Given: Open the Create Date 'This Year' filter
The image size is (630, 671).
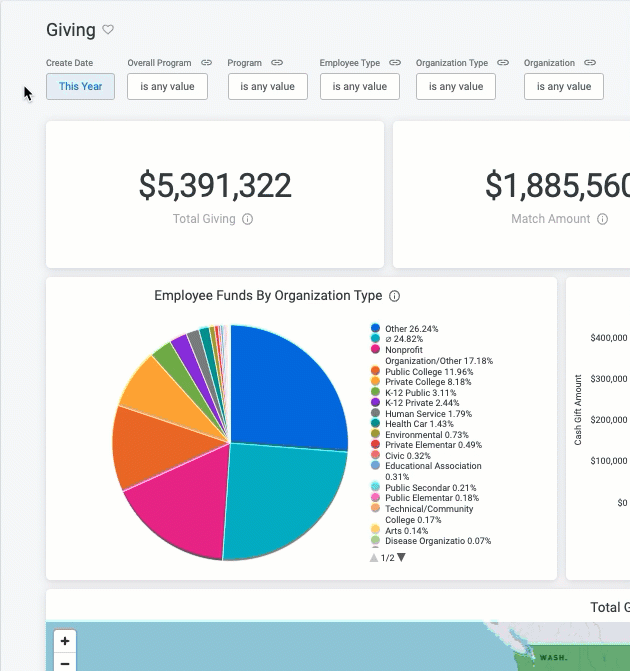Looking at the screenshot, I should [80, 86].
